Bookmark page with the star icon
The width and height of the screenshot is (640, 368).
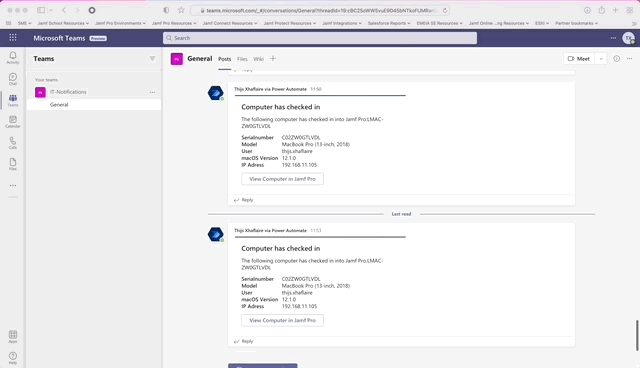[x=181, y=10]
